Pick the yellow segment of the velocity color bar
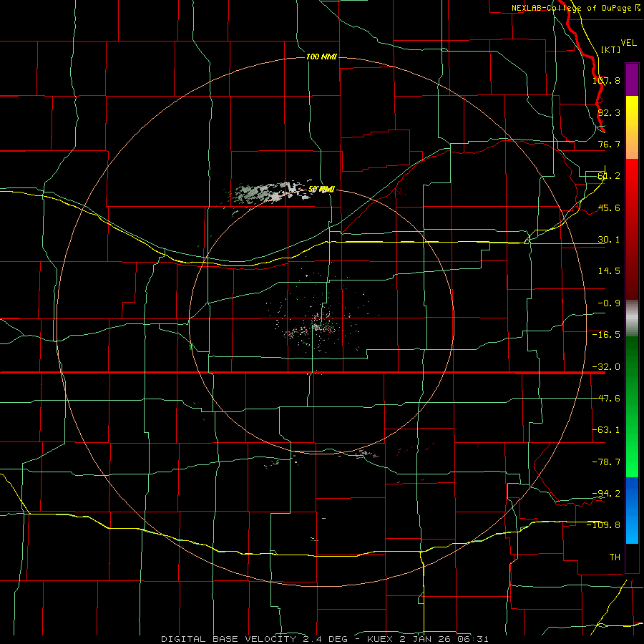 coord(632,127)
